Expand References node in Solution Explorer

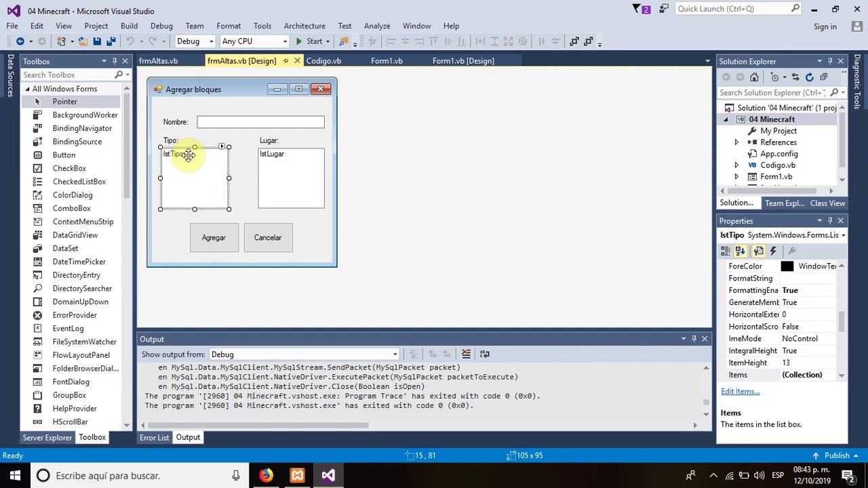tap(736, 142)
